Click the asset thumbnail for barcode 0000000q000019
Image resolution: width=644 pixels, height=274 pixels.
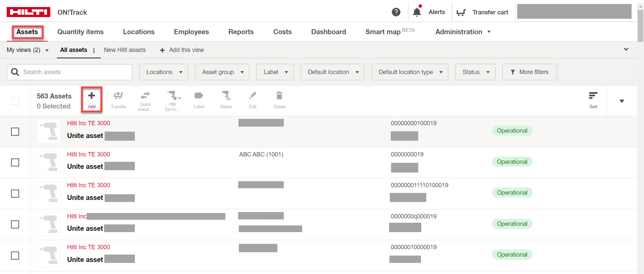click(49, 224)
